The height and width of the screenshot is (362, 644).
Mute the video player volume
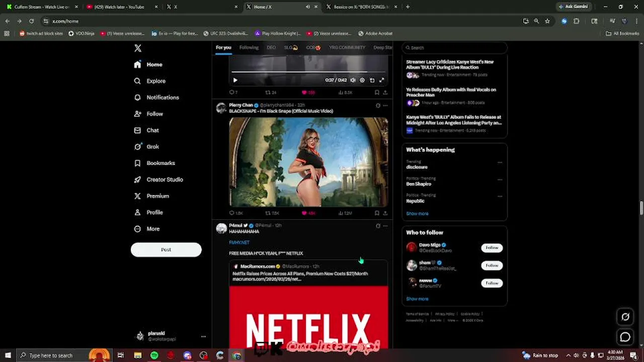(x=353, y=80)
